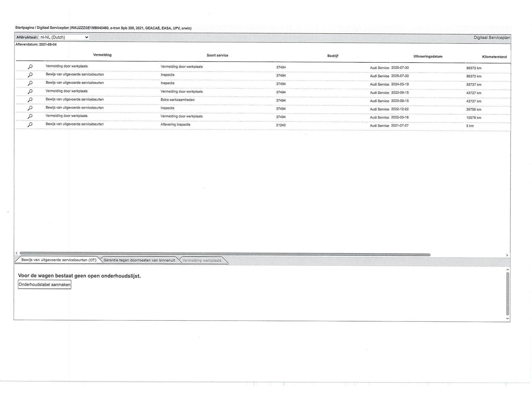The width and height of the screenshot is (532, 399).
Task: Open the Afdruktaal language dropdown
Action: (x=64, y=37)
